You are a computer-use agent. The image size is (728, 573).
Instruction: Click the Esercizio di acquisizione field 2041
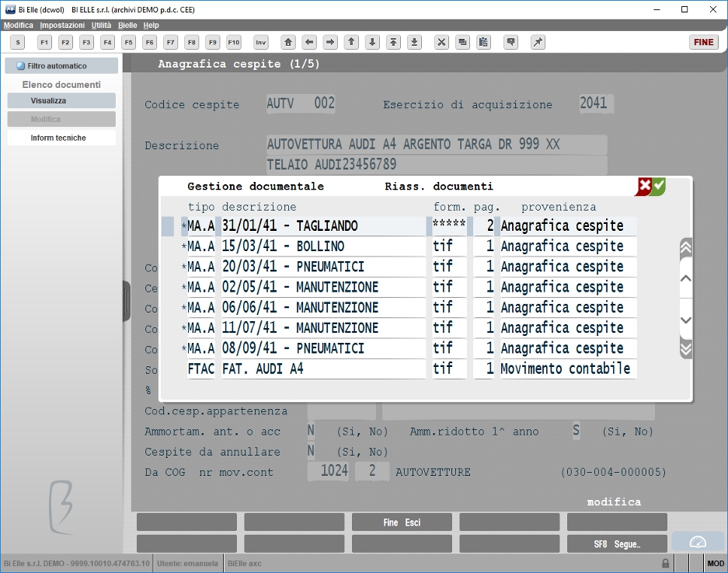coord(596,103)
